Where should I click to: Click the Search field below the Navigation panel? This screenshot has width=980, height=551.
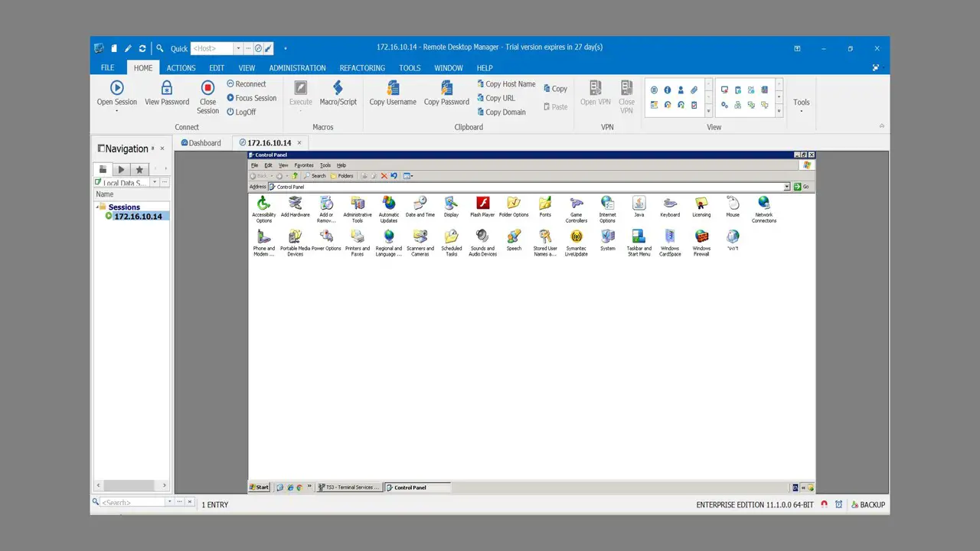pos(132,502)
